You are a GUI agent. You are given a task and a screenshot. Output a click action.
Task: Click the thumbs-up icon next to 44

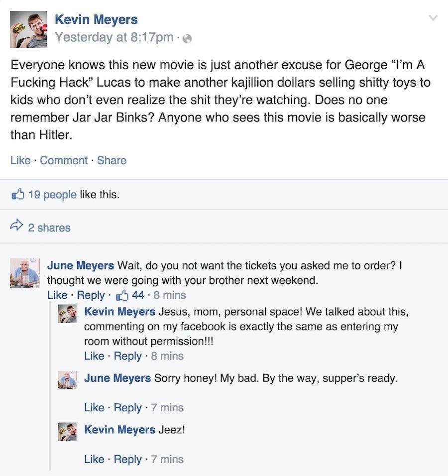tap(121, 295)
